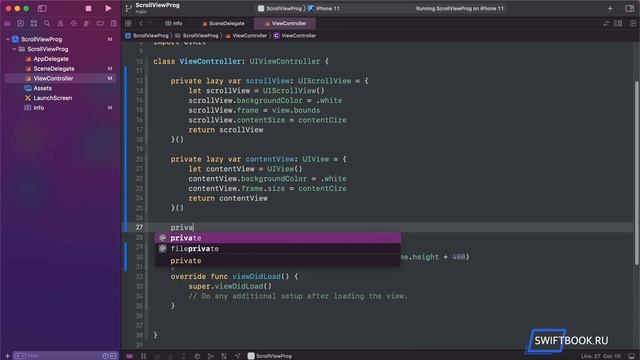Open the Debug View Hierarchy button
This screenshot has height=360, width=640.
[x=197, y=356]
